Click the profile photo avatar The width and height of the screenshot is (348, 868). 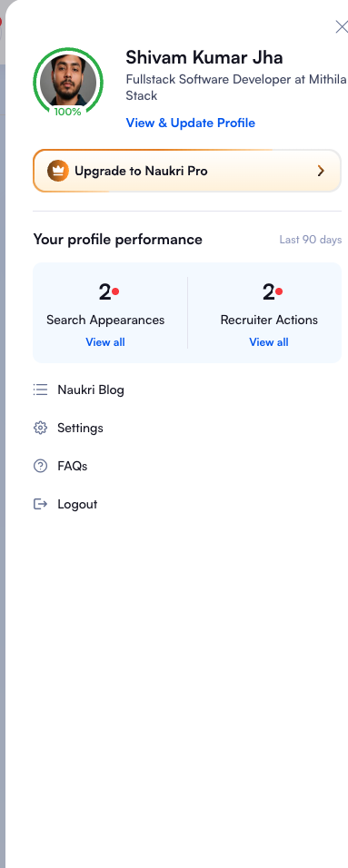pos(68,81)
